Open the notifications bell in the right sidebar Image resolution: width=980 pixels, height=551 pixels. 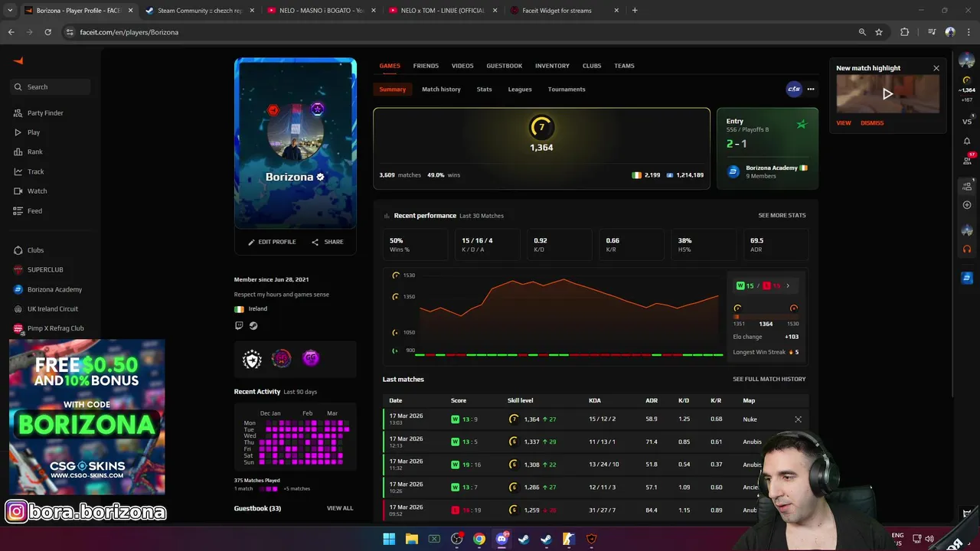point(967,142)
